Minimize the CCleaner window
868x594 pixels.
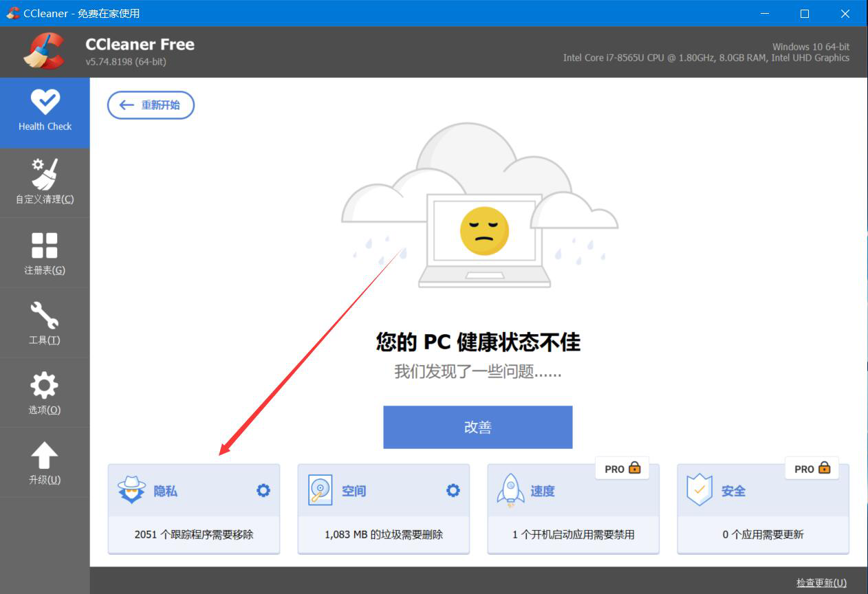765,14
